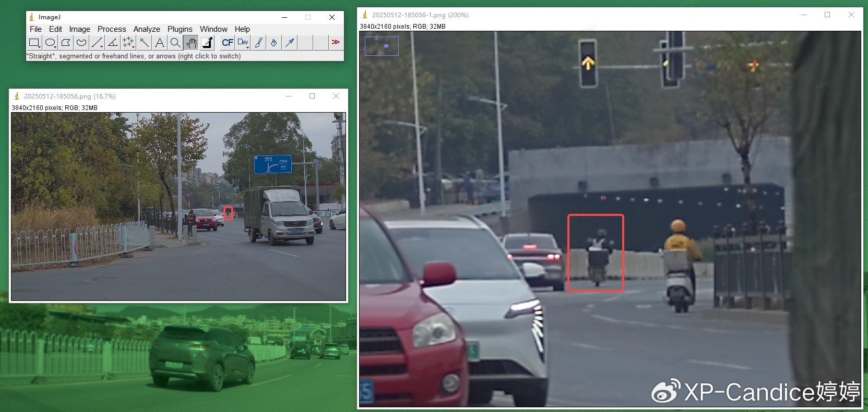Click the zoom position indicator in 200% window
868x412 pixels.
point(382,46)
